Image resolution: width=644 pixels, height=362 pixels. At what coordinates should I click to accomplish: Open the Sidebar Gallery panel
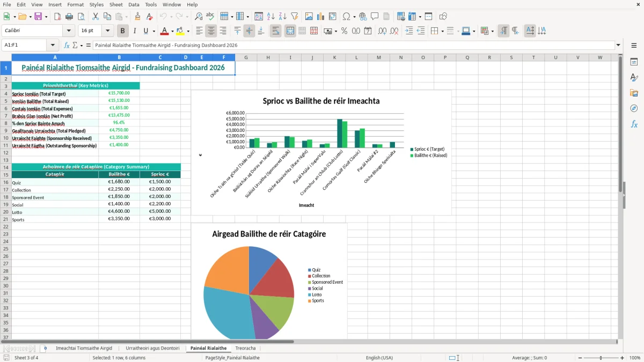point(634,93)
